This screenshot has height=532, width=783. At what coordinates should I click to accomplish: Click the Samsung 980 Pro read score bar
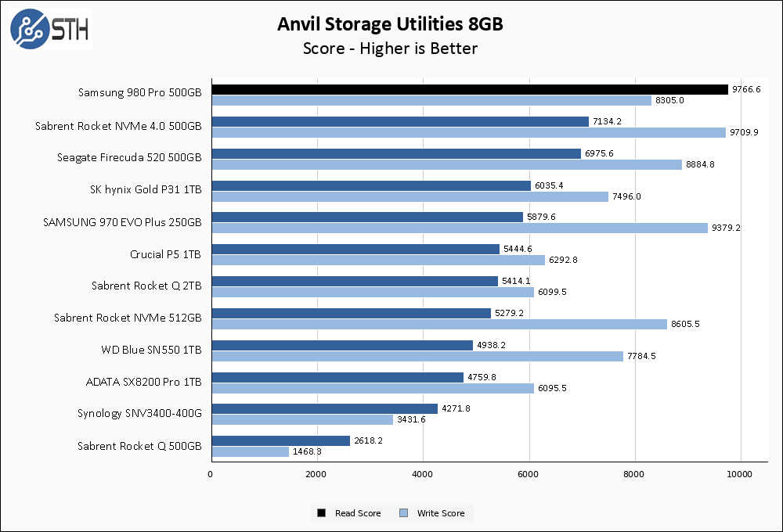click(470, 89)
